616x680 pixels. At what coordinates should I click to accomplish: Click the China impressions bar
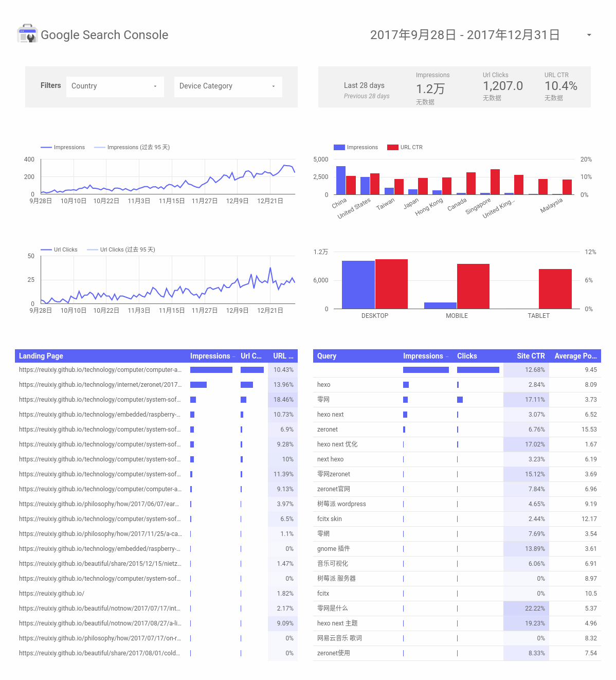click(x=340, y=180)
